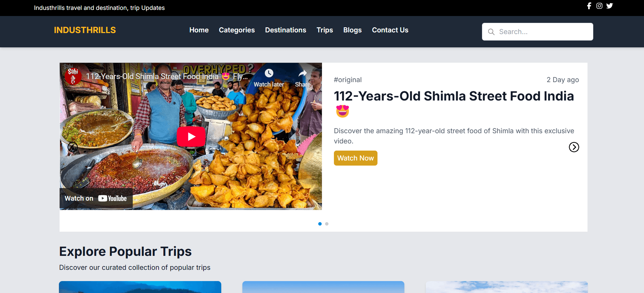Click the Share arrow icon on video
644x293 pixels.
click(303, 74)
